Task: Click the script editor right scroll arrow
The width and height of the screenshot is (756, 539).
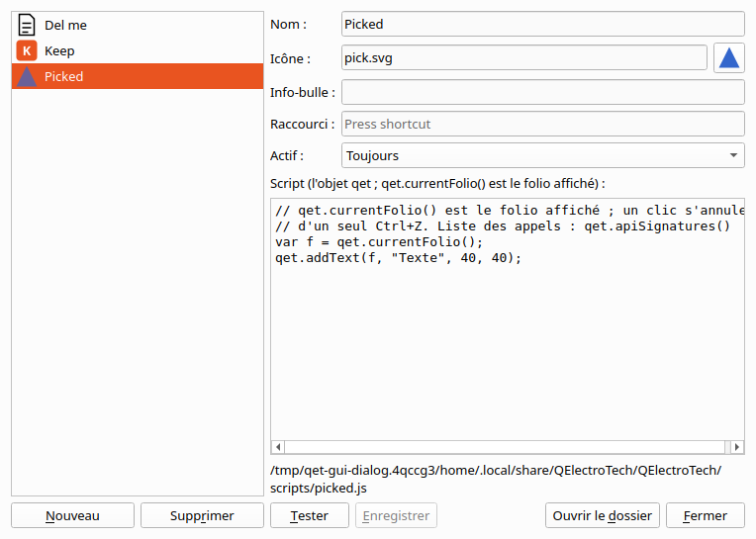Action: (737, 447)
